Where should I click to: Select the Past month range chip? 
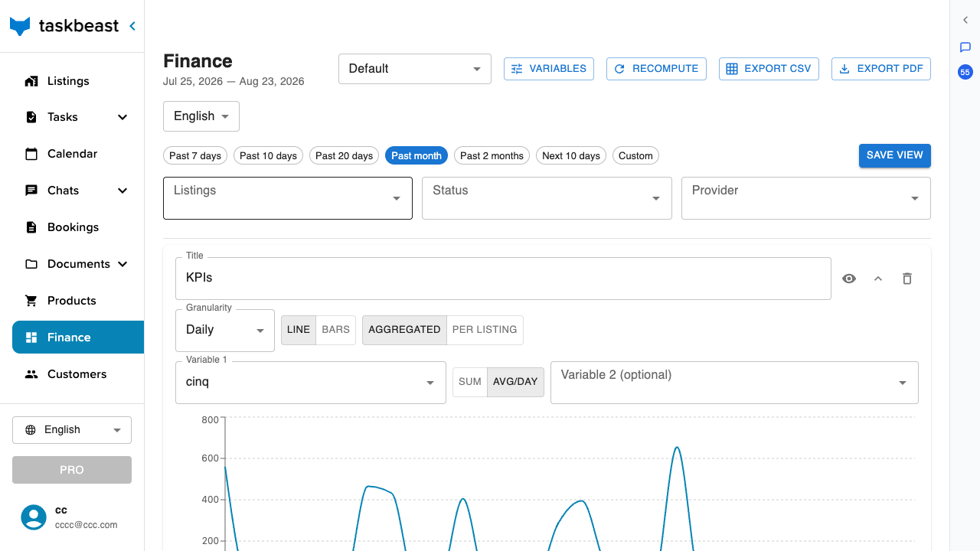(x=416, y=155)
